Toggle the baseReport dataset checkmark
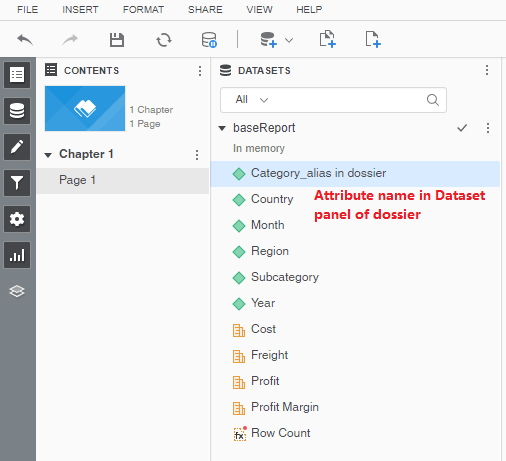The image size is (506, 461). coord(462,128)
